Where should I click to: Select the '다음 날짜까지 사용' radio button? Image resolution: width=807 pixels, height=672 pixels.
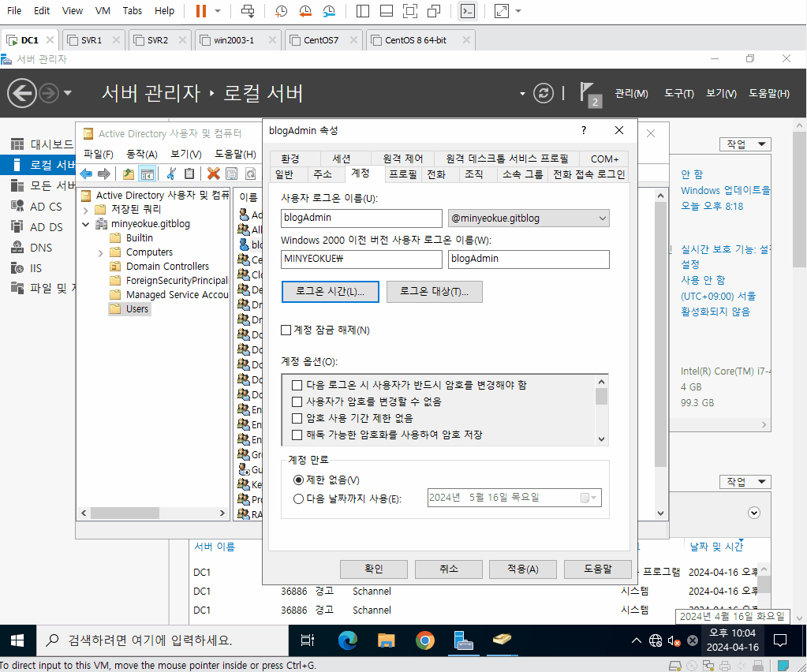(x=298, y=498)
